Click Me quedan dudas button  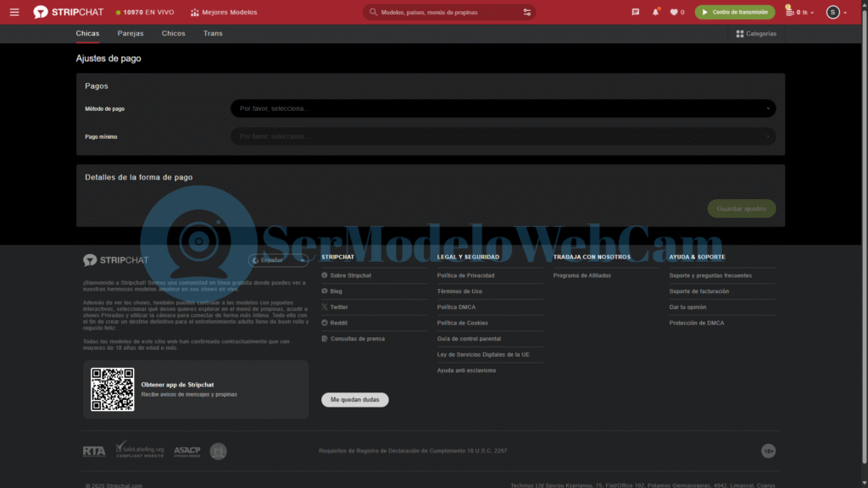tap(355, 400)
